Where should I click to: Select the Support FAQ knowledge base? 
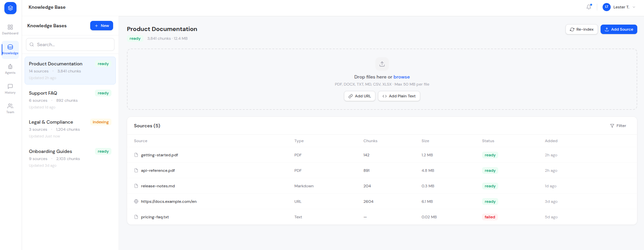click(70, 100)
